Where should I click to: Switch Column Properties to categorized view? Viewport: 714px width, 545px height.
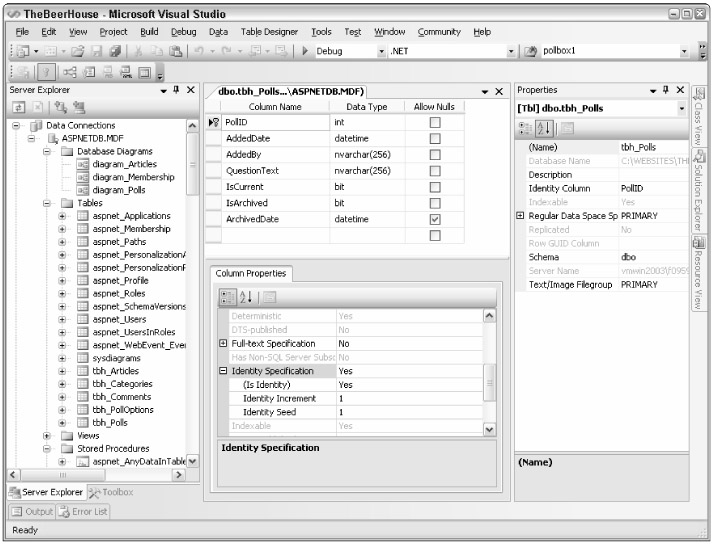pos(227,297)
